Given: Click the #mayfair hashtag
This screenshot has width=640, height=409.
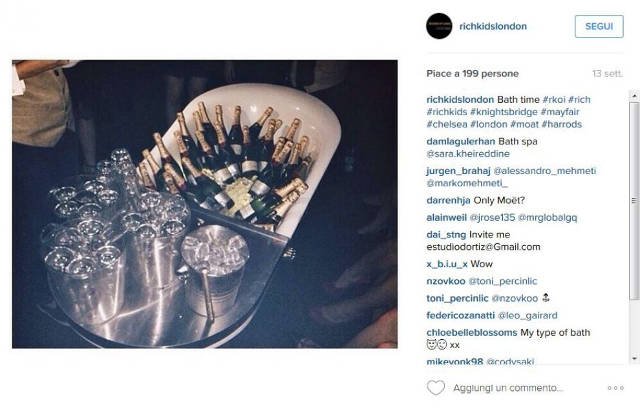Looking at the screenshot, I should pos(560,112).
